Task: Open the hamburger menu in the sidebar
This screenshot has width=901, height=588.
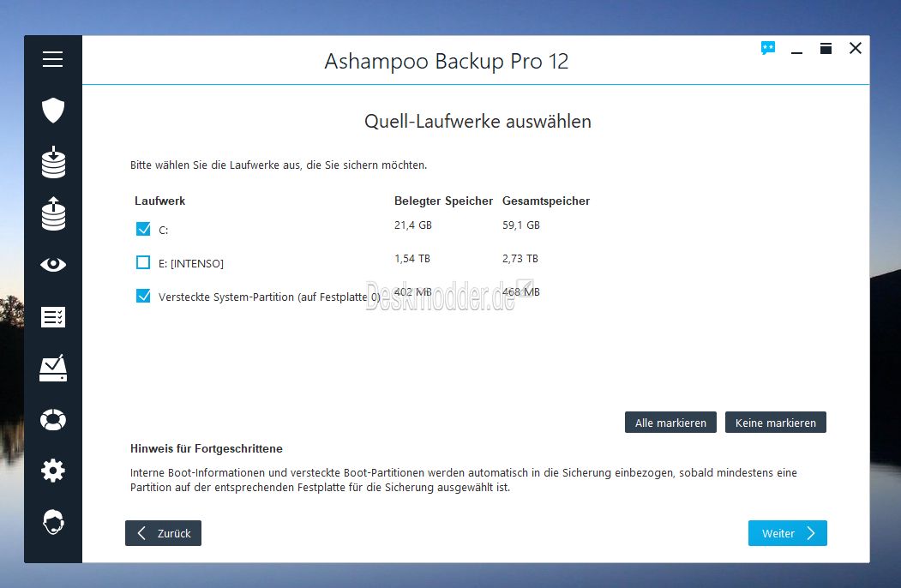Action: [x=52, y=59]
